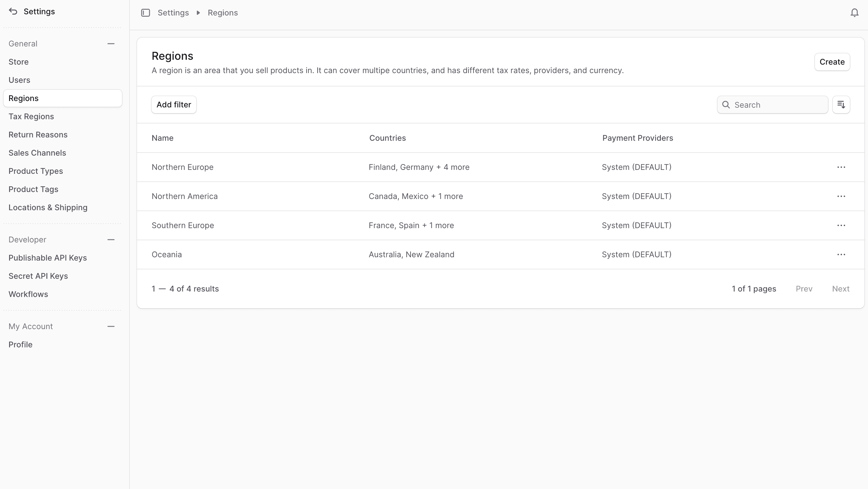Open the Add filter dropdown

(173, 105)
